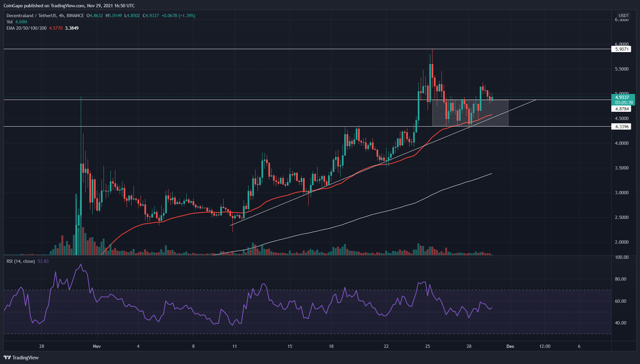Click the 4.3396 horizontal line price label

(621, 127)
